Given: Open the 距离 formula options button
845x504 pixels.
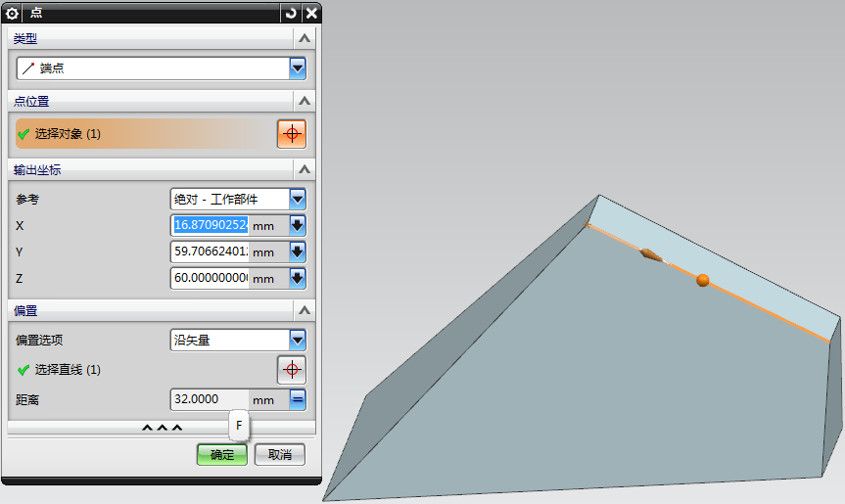Looking at the screenshot, I should pos(298,399).
